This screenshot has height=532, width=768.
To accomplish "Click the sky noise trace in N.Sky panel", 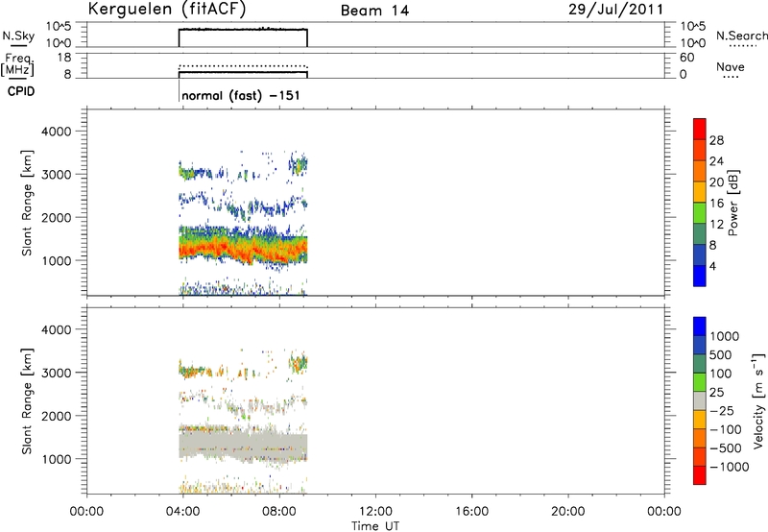I will tap(243, 30).
